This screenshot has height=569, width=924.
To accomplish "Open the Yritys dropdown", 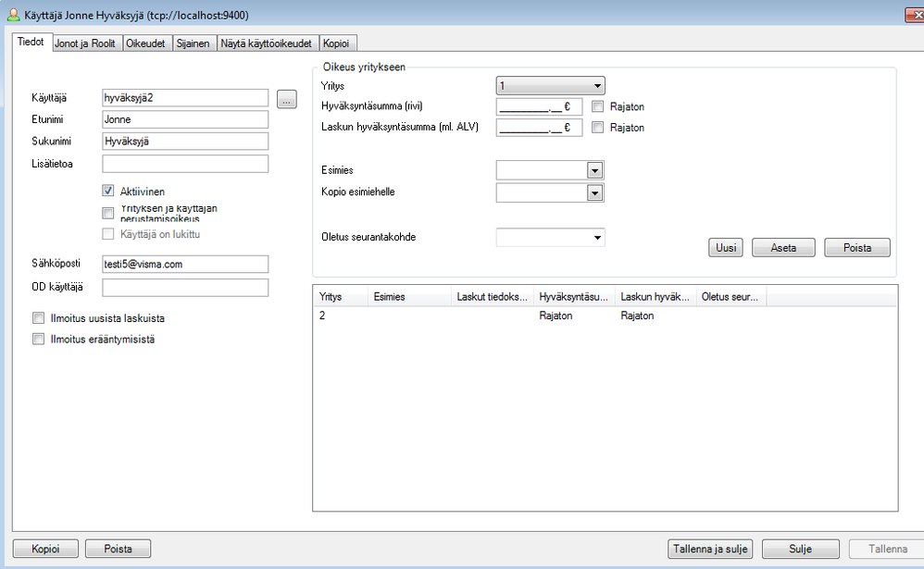I will coord(550,86).
